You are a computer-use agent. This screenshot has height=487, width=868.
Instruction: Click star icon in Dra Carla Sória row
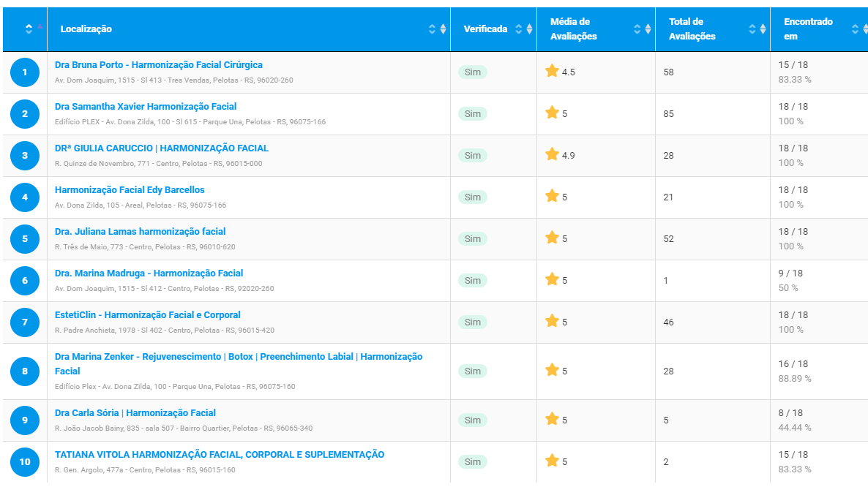coord(552,419)
